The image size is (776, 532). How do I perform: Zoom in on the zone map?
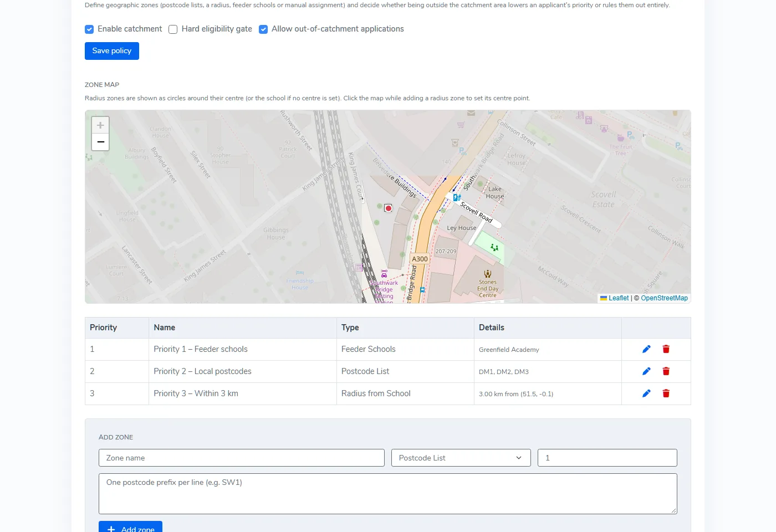pos(100,125)
